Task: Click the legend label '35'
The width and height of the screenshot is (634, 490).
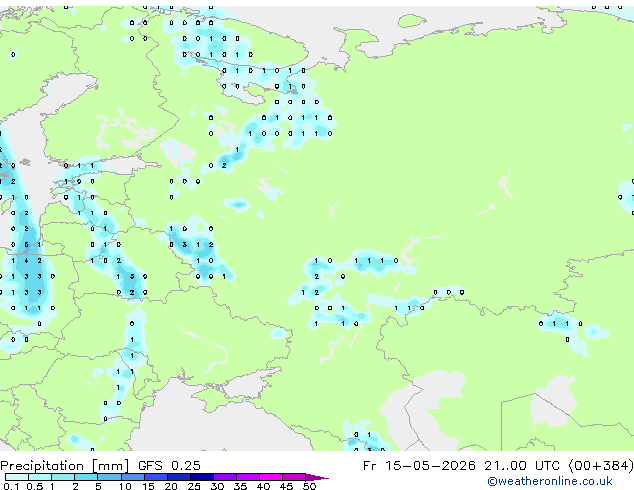Action: pyautogui.click(x=240, y=486)
